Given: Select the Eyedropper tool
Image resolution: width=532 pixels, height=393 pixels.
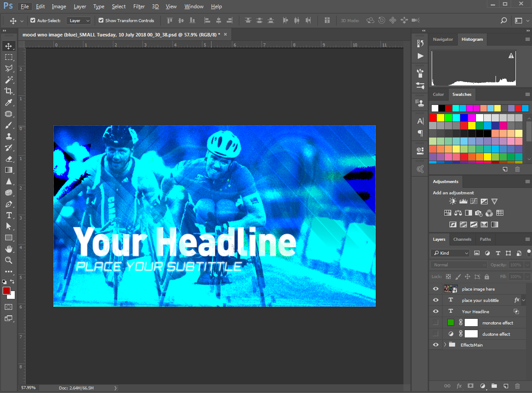Looking at the screenshot, I should tap(9, 102).
